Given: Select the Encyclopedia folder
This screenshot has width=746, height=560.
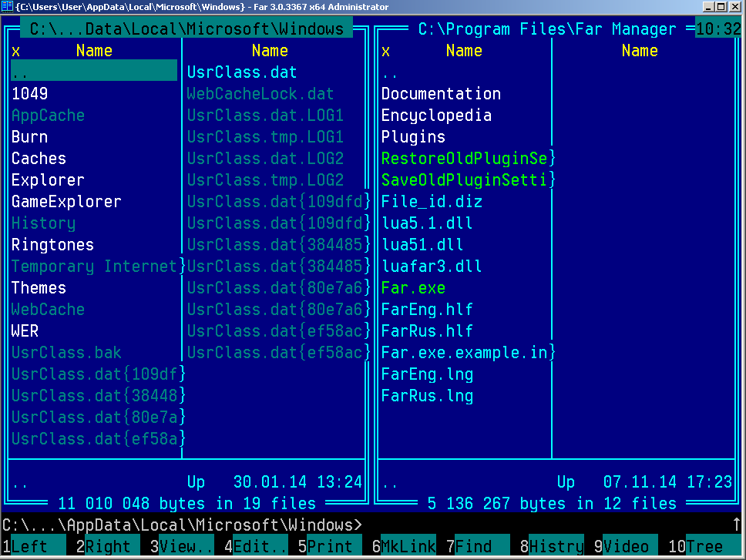Looking at the screenshot, I should [436, 116].
